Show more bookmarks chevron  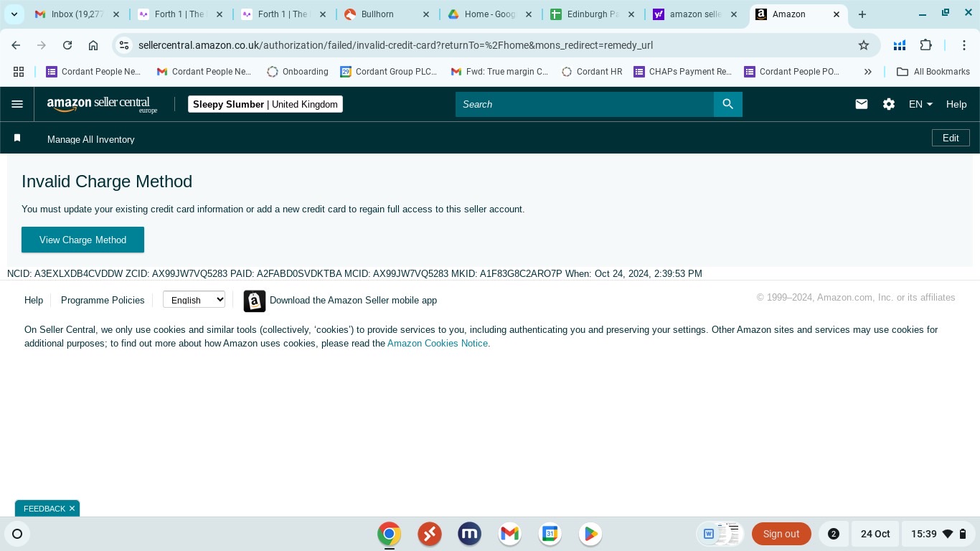tap(867, 72)
